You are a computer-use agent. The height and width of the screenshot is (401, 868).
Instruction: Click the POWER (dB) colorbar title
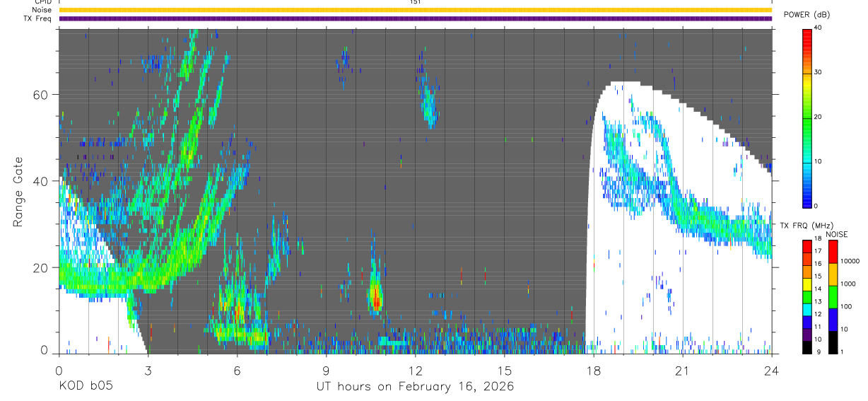807,14
